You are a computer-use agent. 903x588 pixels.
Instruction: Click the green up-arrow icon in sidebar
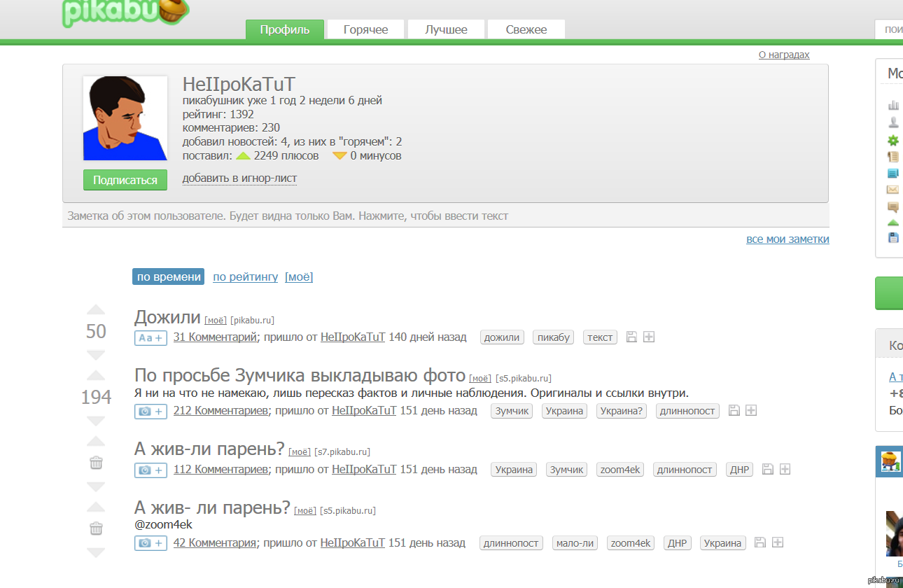pyautogui.click(x=893, y=223)
